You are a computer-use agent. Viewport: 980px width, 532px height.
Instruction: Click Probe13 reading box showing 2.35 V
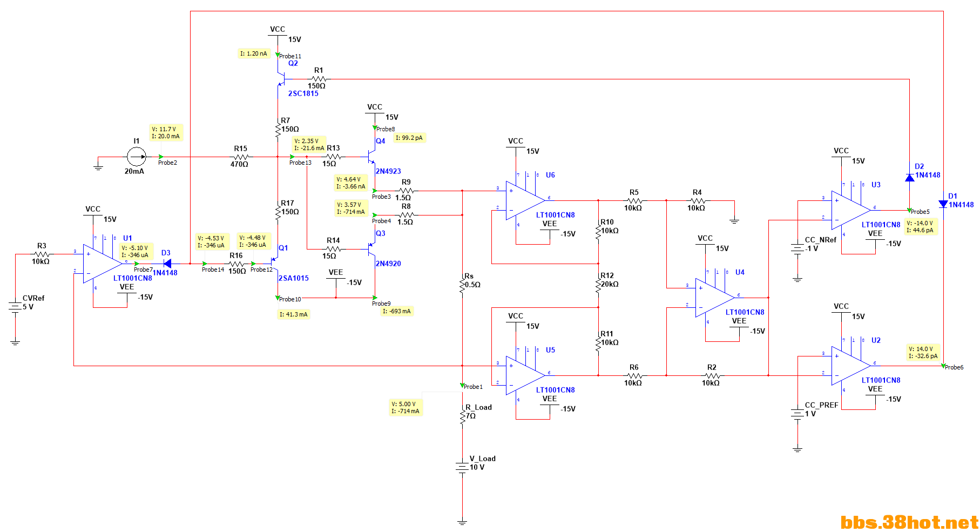point(309,145)
